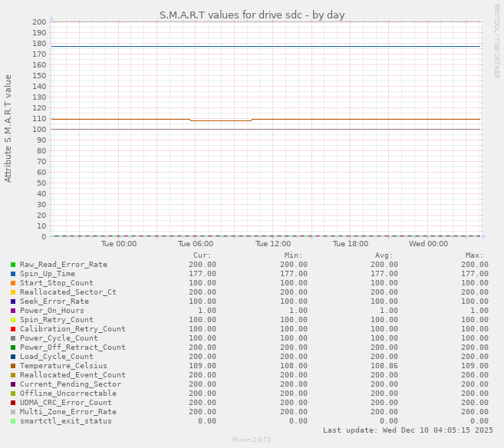504x448 pixels.
Task: Click the yellow Reallocated_Sector_Ct legend swatch
Action: coord(13,292)
